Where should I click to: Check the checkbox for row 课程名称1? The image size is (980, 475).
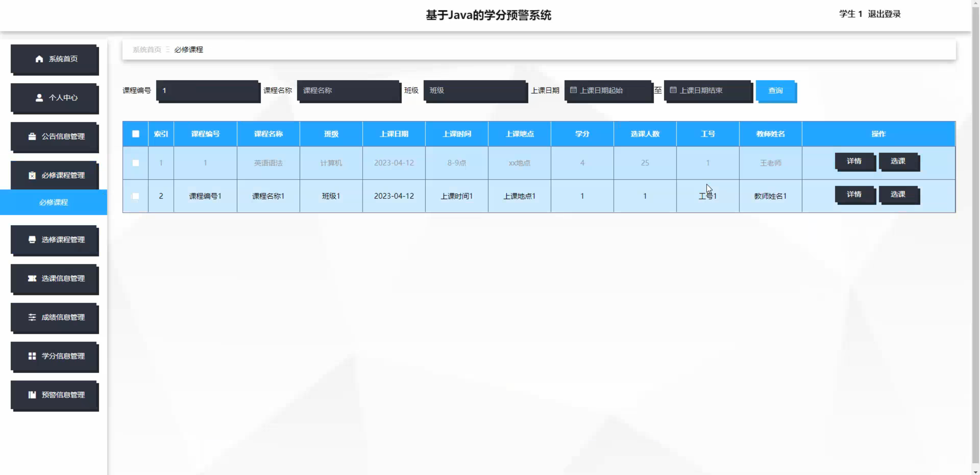tap(136, 196)
